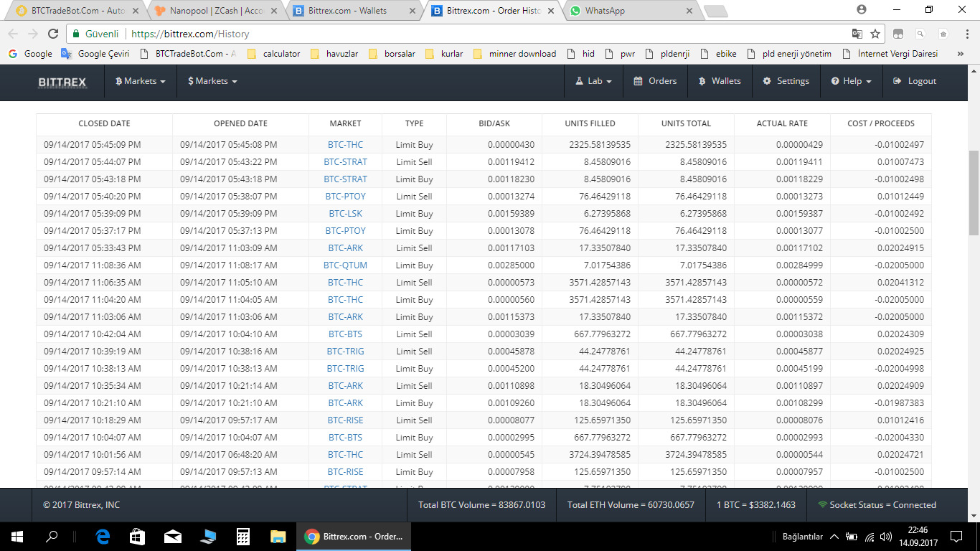Open BTC-PTOY link in the Limit Sell row
Image resolution: width=980 pixels, height=551 pixels.
click(345, 197)
